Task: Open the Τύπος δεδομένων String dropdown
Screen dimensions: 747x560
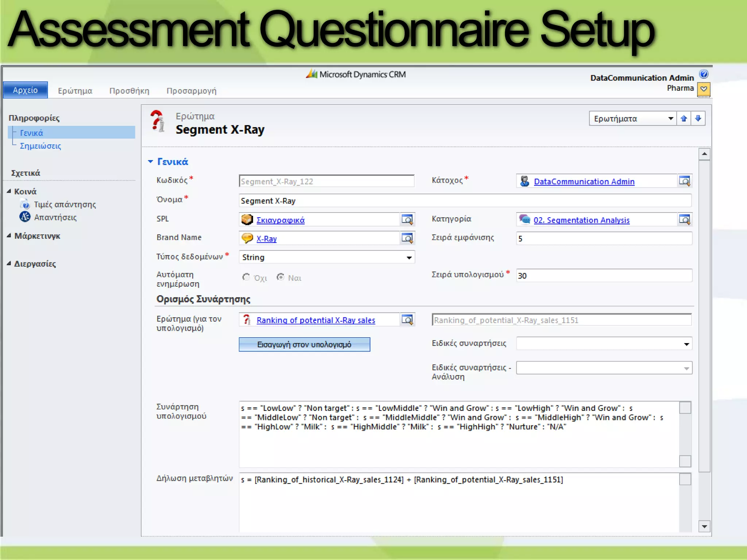Action: [327, 257]
